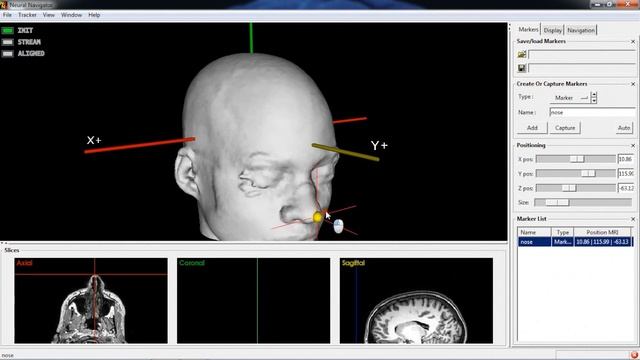Close the Create Or Capture Markers panel
This screenshot has height=360, width=640.
click(x=633, y=84)
